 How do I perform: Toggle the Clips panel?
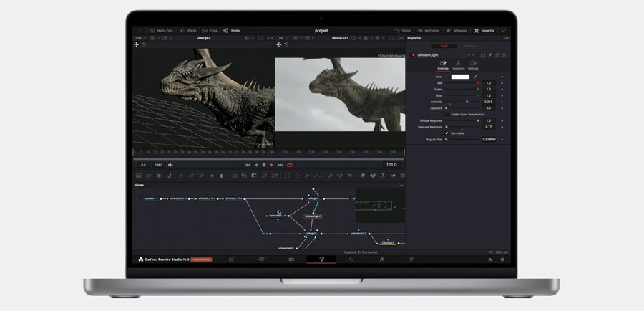click(x=210, y=30)
